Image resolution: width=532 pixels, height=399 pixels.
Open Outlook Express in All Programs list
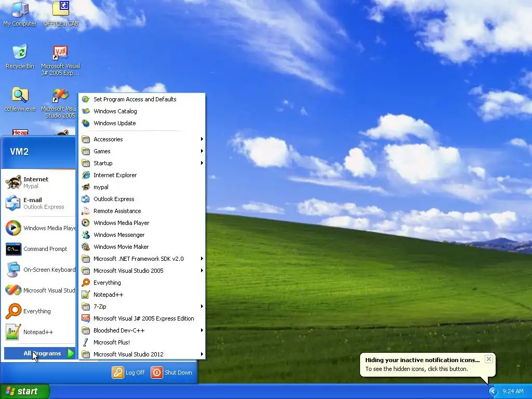[x=142, y=199]
